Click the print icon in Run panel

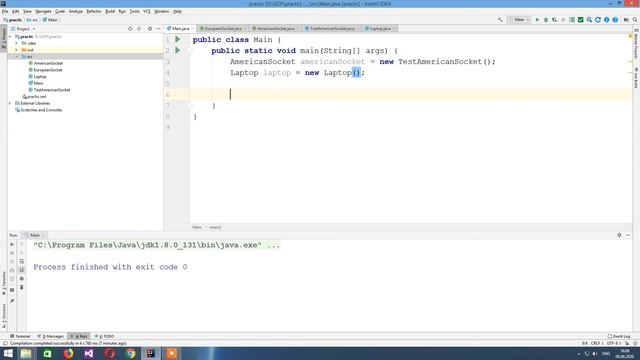(22, 278)
